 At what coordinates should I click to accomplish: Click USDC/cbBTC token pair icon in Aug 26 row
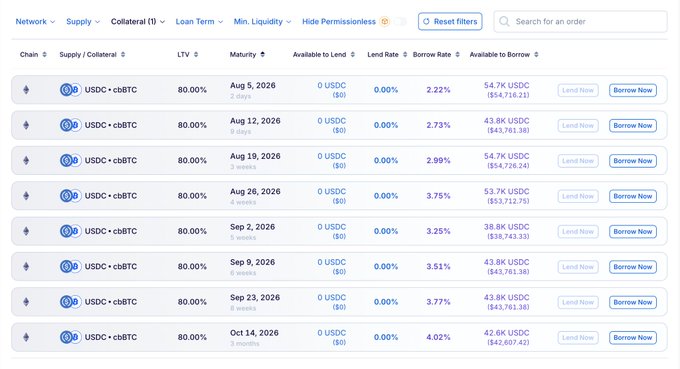point(70,196)
